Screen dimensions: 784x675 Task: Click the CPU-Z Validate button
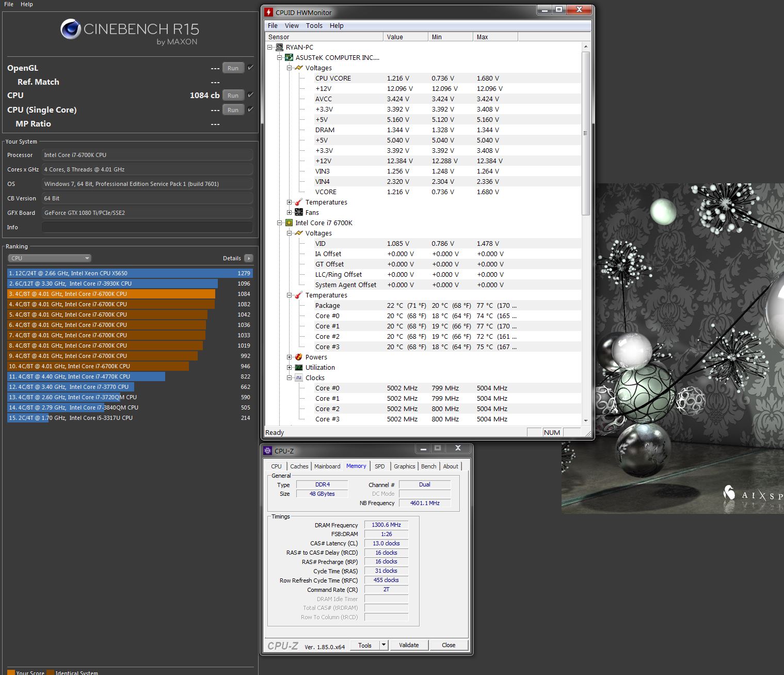point(409,645)
